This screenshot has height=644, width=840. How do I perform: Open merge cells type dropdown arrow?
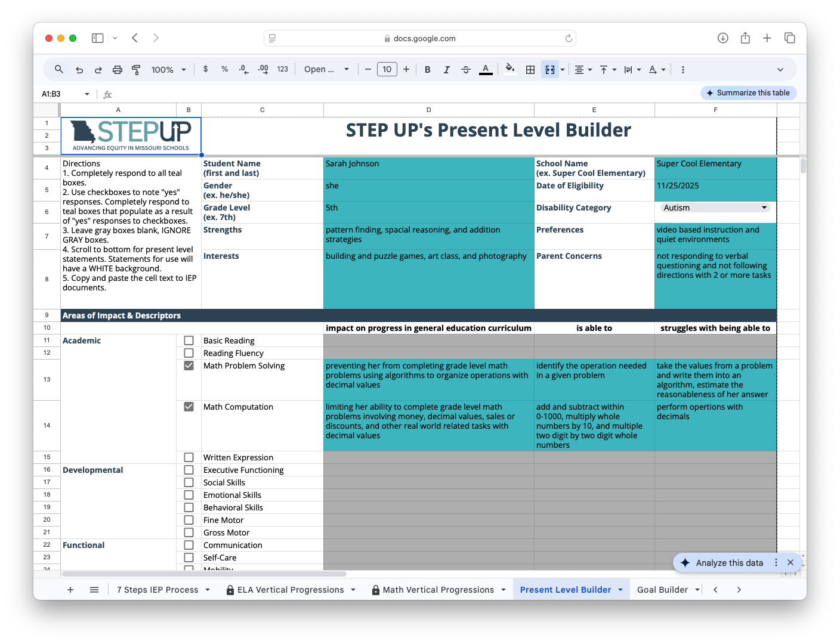[x=563, y=70]
